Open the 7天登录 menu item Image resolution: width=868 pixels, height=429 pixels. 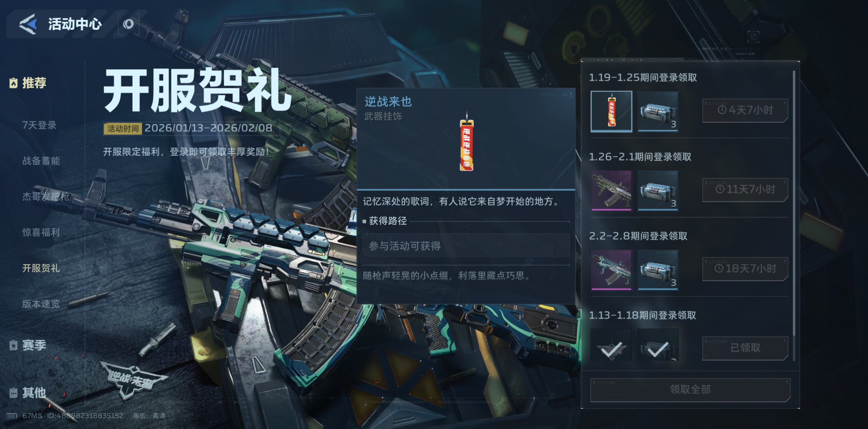(39, 125)
